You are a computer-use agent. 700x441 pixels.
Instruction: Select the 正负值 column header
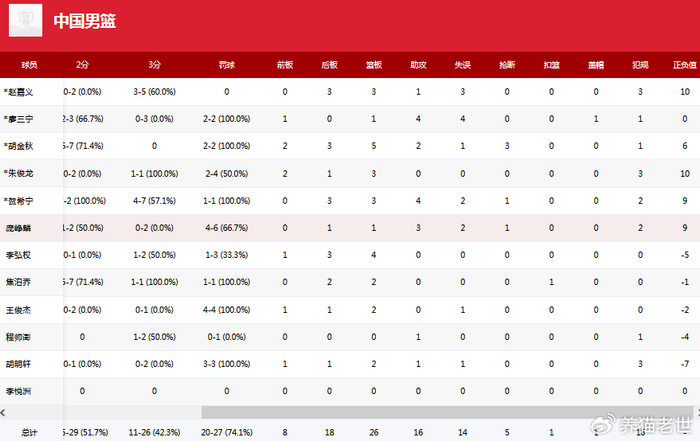pos(684,65)
